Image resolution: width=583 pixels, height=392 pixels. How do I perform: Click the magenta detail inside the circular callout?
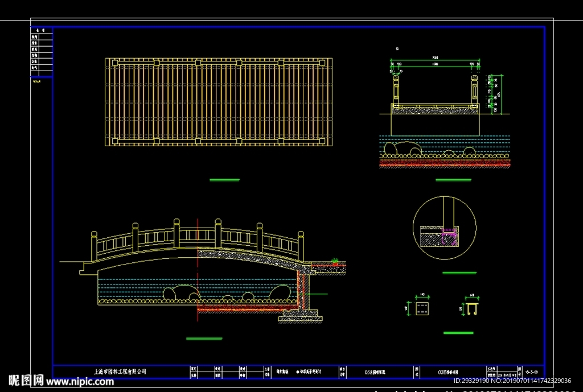point(449,233)
